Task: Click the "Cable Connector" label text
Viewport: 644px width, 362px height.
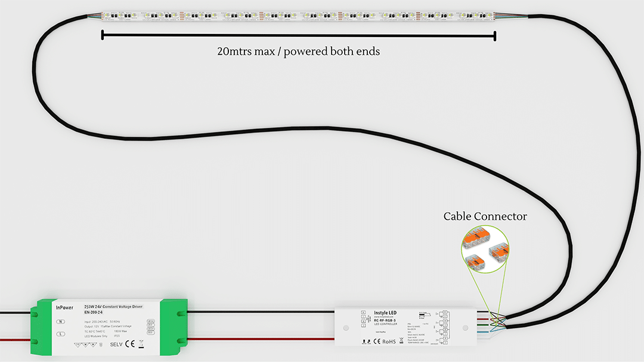Action: [485, 216]
